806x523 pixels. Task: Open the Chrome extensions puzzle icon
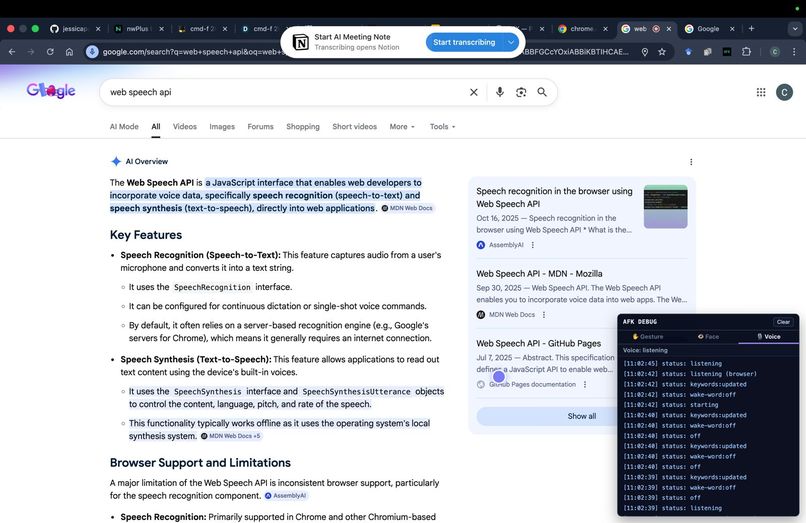tap(746, 51)
